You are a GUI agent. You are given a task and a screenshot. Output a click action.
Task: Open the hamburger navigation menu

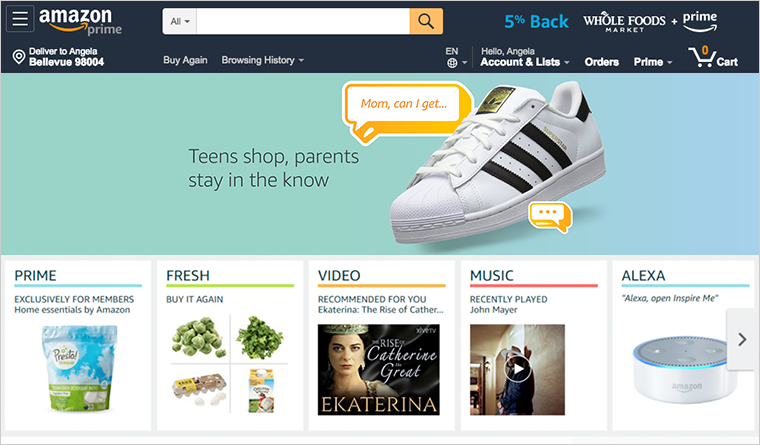pyautogui.click(x=20, y=19)
